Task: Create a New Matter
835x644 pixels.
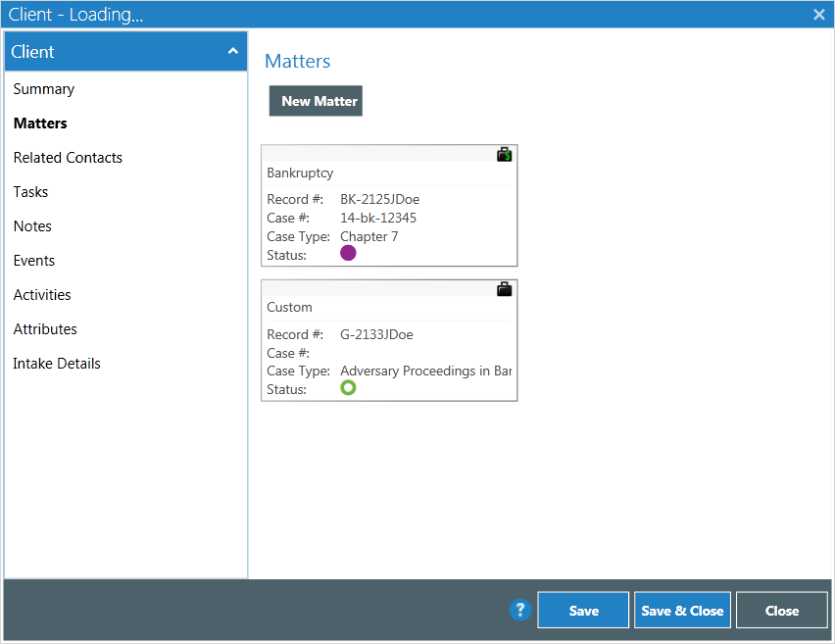Action: 315,100
